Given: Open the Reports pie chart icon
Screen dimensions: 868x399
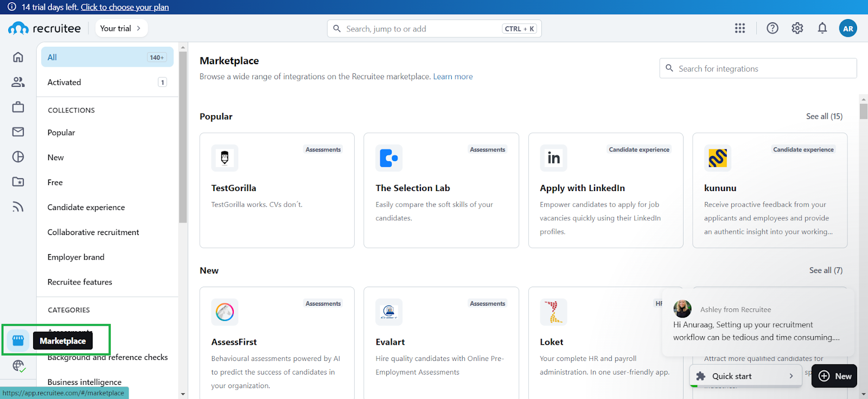Looking at the screenshot, I should (18, 157).
